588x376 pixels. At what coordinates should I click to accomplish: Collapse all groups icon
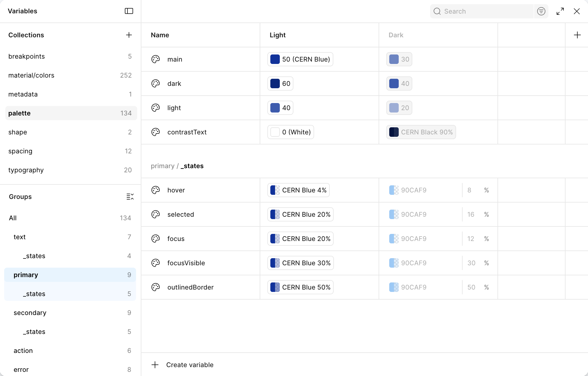click(x=130, y=197)
